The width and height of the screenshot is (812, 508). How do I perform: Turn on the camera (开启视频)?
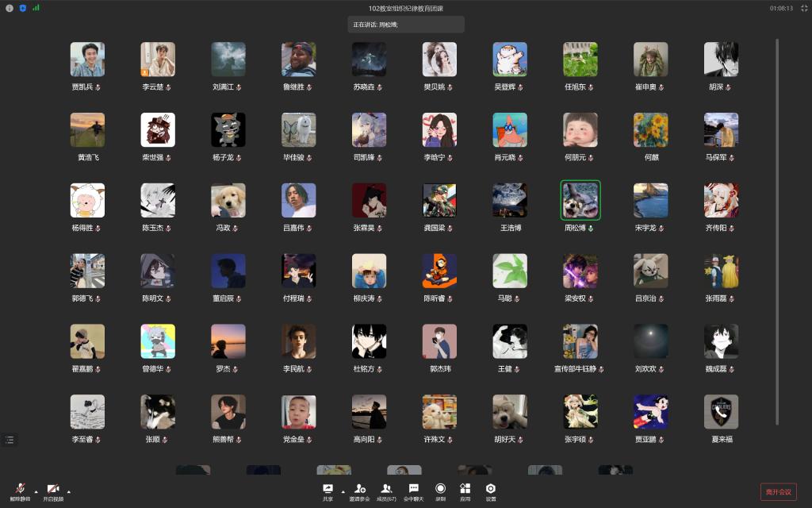coord(53,490)
